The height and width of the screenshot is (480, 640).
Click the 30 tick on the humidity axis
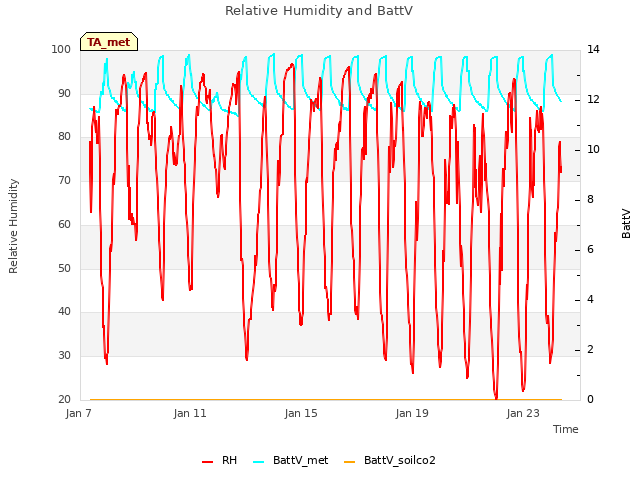pos(64,356)
